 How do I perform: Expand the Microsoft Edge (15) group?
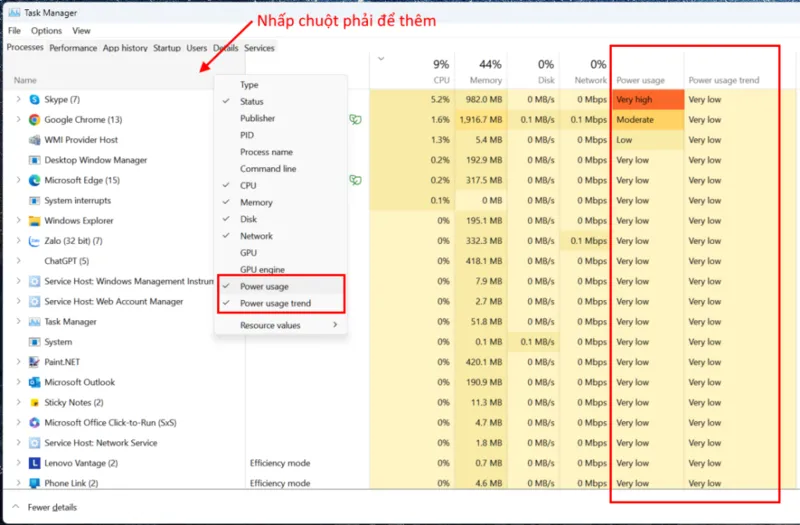point(18,180)
